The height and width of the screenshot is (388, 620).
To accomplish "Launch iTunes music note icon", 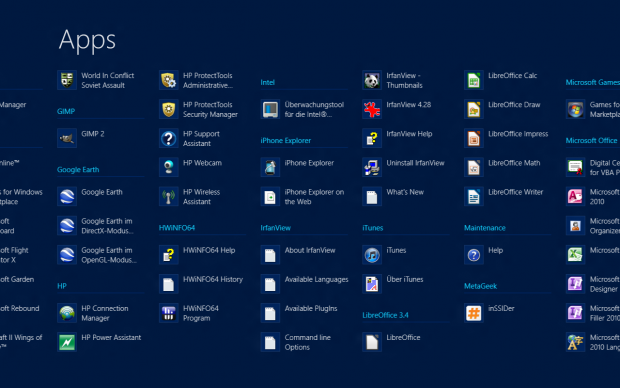I will pos(372,255).
